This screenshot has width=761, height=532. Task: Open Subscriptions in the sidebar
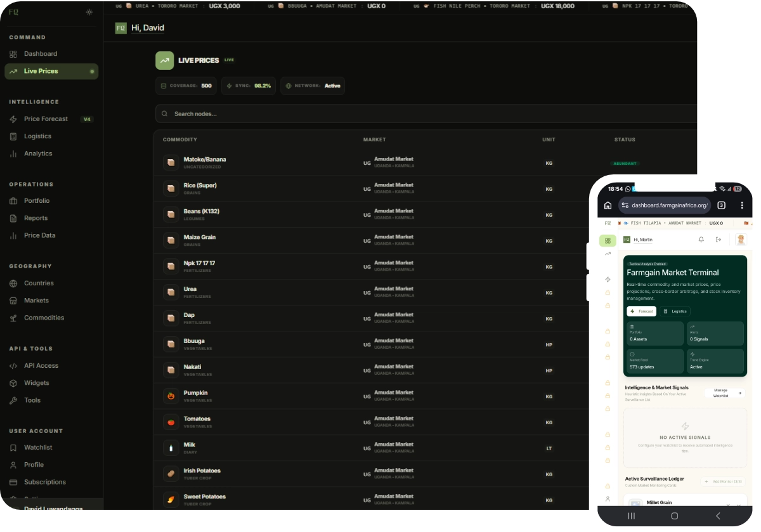tap(44, 482)
